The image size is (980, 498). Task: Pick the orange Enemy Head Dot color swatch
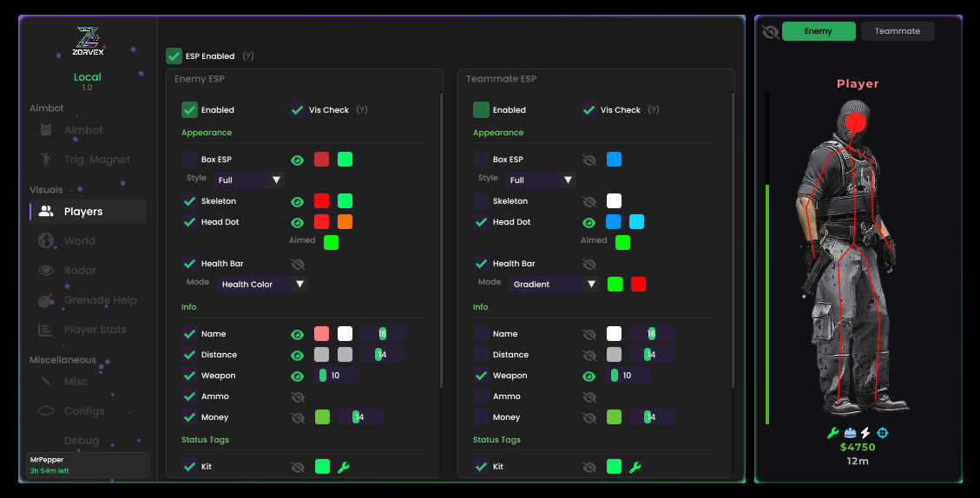(x=345, y=222)
